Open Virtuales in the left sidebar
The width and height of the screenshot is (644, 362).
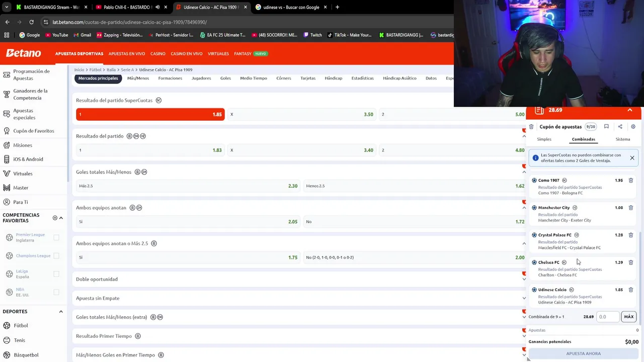[23, 173]
